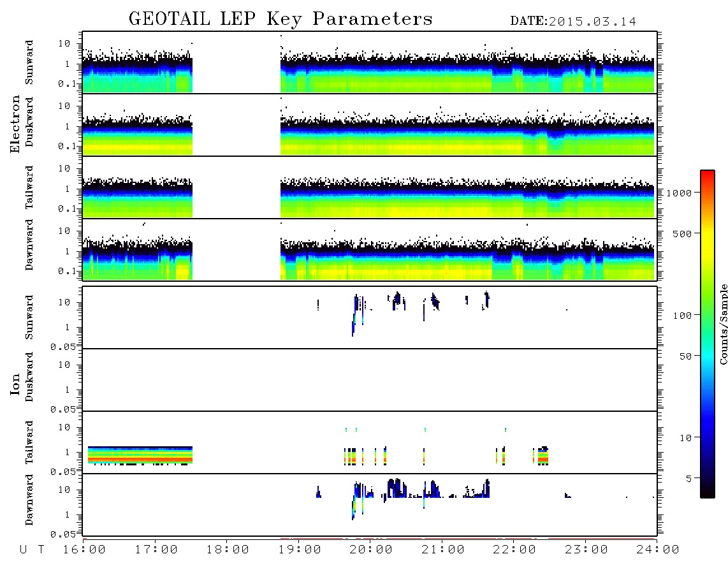Viewport: 728px width, 561px height.
Task: Click the 24:00 time axis label
Action: click(x=657, y=550)
